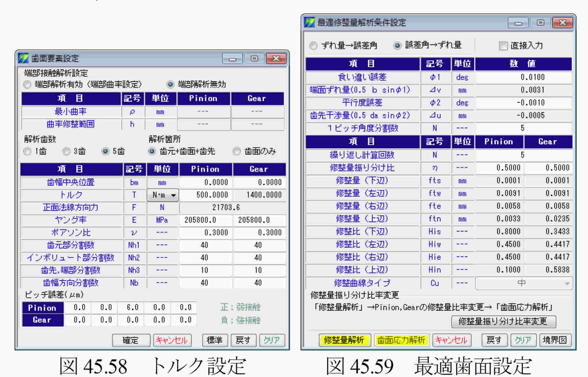
Task: Click 確定 button in 歯面要素設定
Action: (x=131, y=340)
